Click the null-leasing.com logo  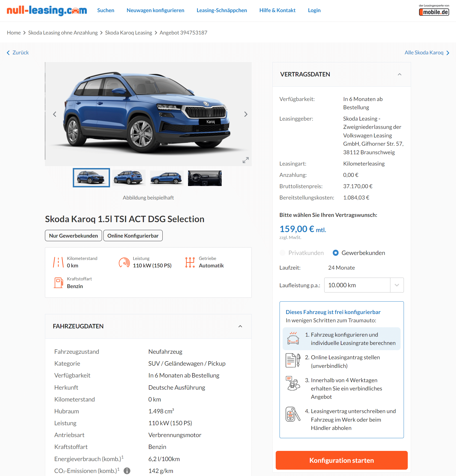pos(47,10)
